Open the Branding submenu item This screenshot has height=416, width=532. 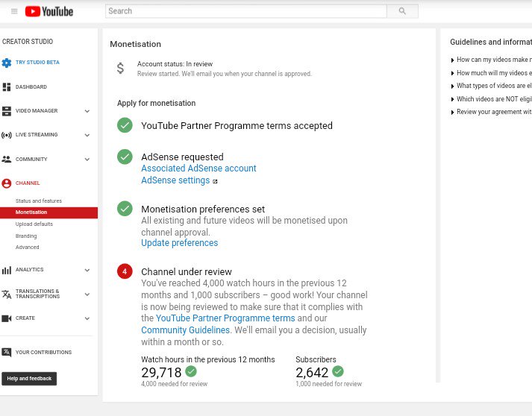pos(26,236)
